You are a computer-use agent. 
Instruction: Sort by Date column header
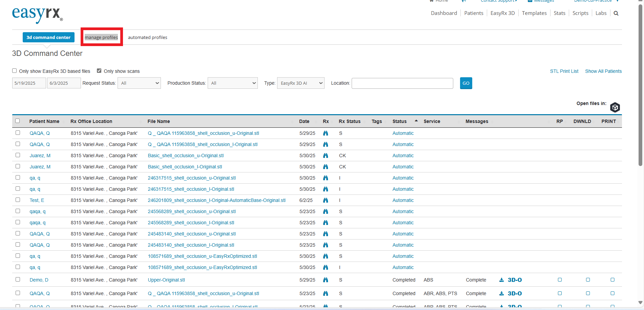pyautogui.click(x=304, y=121)
